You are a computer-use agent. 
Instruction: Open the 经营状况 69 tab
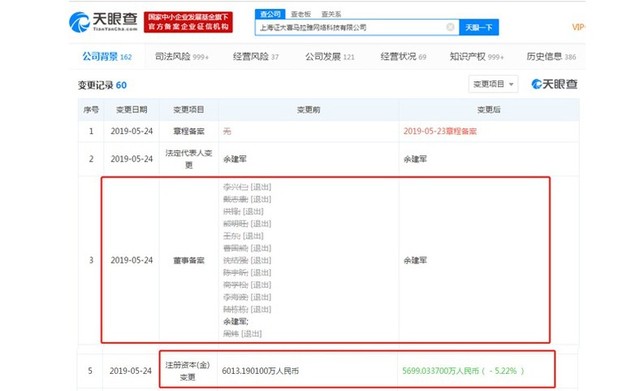tap(403, 56)
